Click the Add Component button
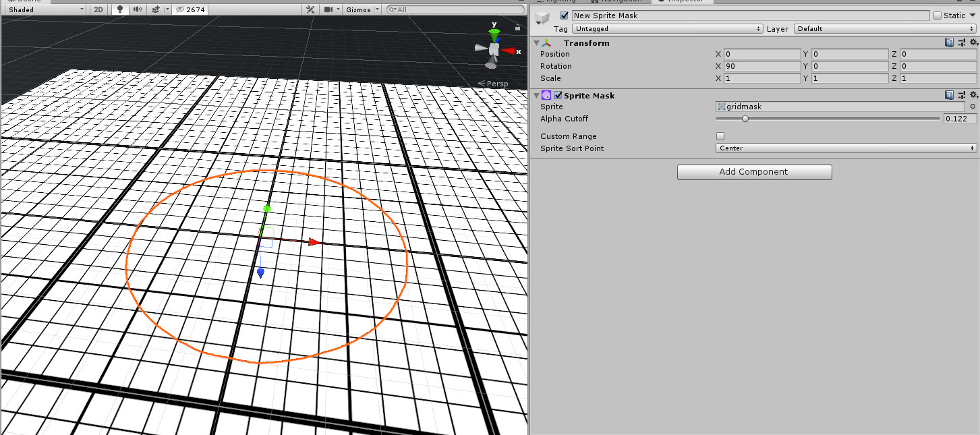The width and height of the screenshot is (980, 435). tap(754, 172)
